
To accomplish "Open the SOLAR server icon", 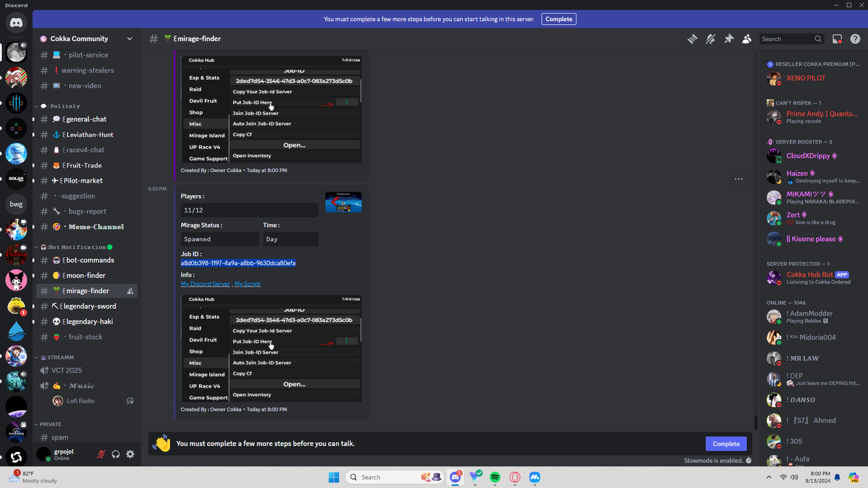I will pyautogui.click(x=16, y=179).
